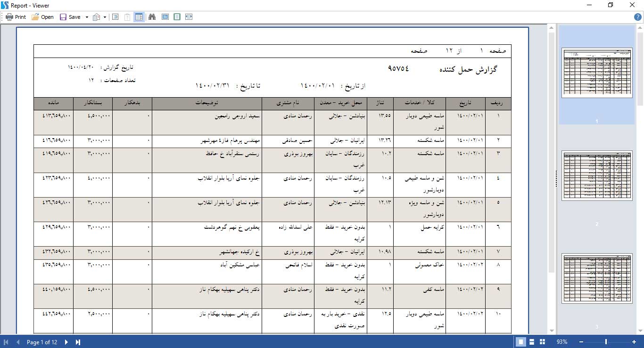
Task: Switch to Single Page view mode
Action: (x=521, y=342)
